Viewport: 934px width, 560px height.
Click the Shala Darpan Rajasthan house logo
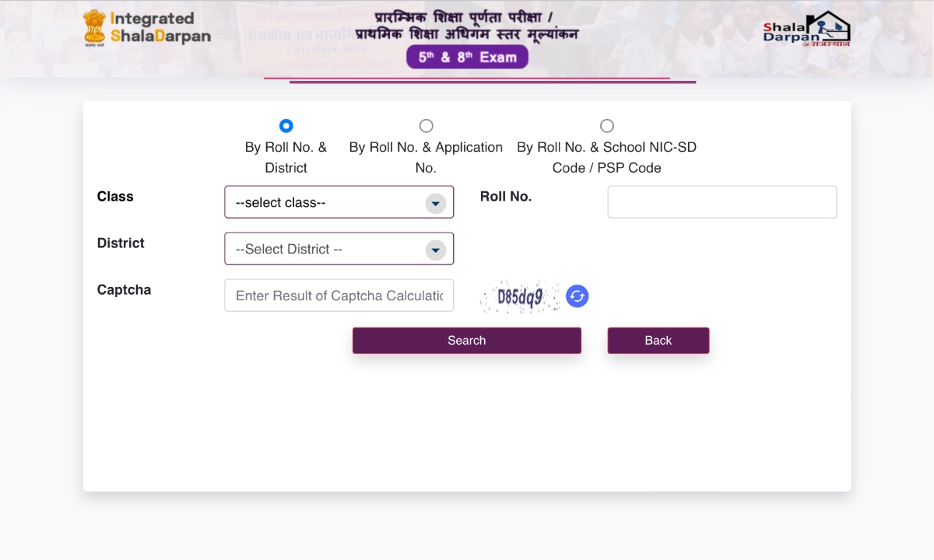tap(806, 29)
